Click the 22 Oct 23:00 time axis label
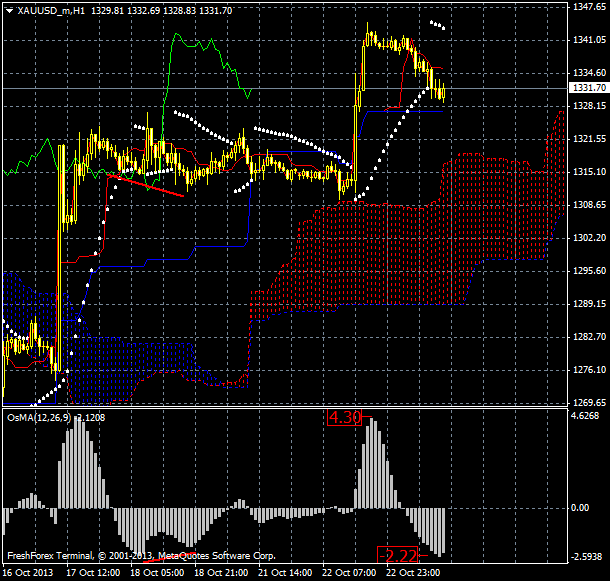610x581 pixels. [x=414, y=573]
